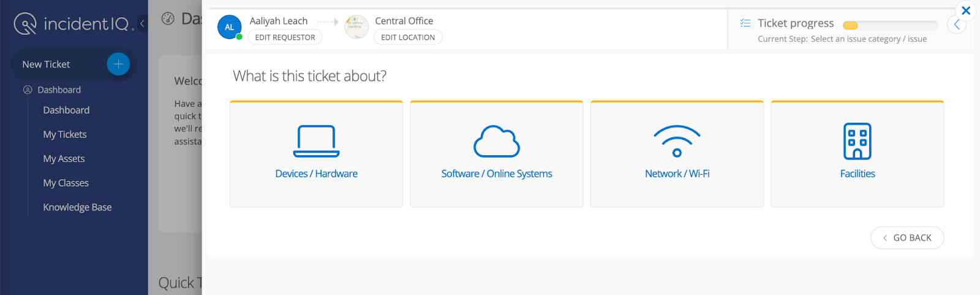Open the Knowledge Base
Viewport: 980px width, 295px height.
[x=77, y=207]
